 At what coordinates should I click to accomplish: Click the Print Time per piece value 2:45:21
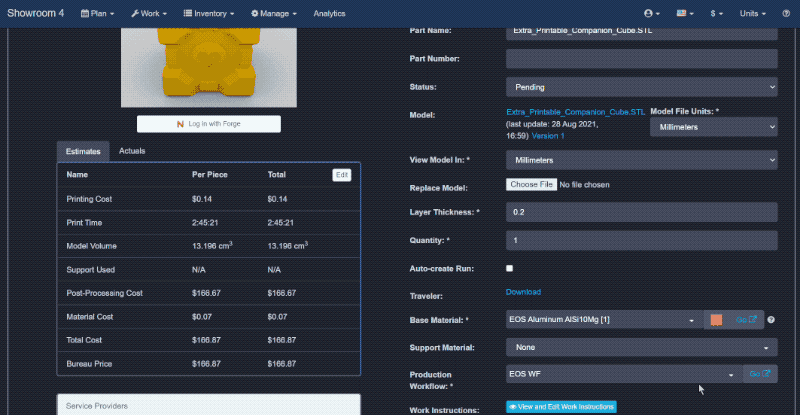pos(204,223)
